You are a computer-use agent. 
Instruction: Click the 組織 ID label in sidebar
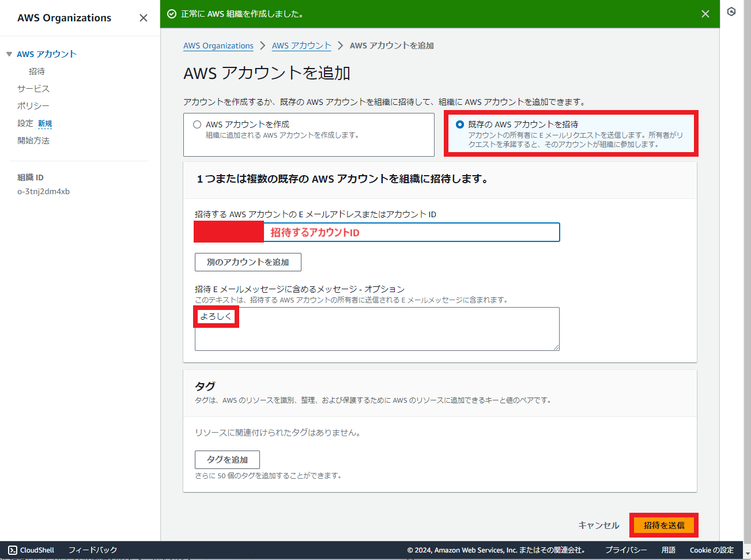click(31, 177)
